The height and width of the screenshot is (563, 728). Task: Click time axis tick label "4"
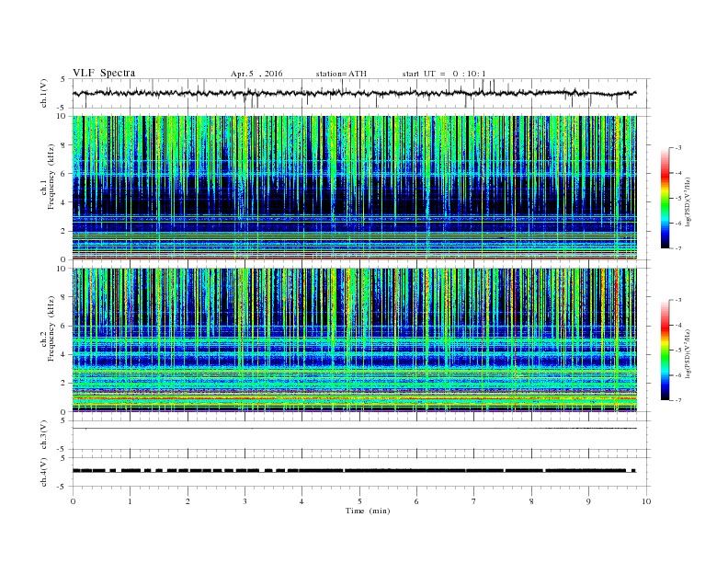point(301,501)
